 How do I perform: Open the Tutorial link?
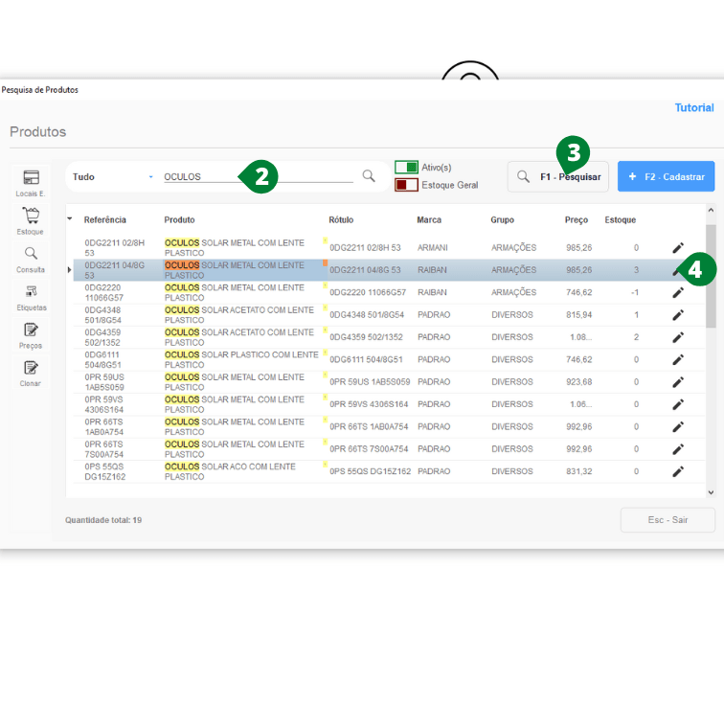[x=694, y=107]
